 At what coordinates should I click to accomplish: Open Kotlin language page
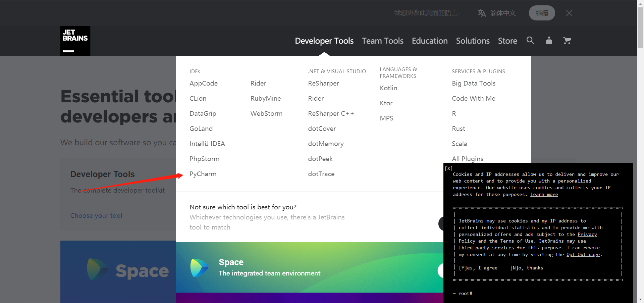click(388, 88)
